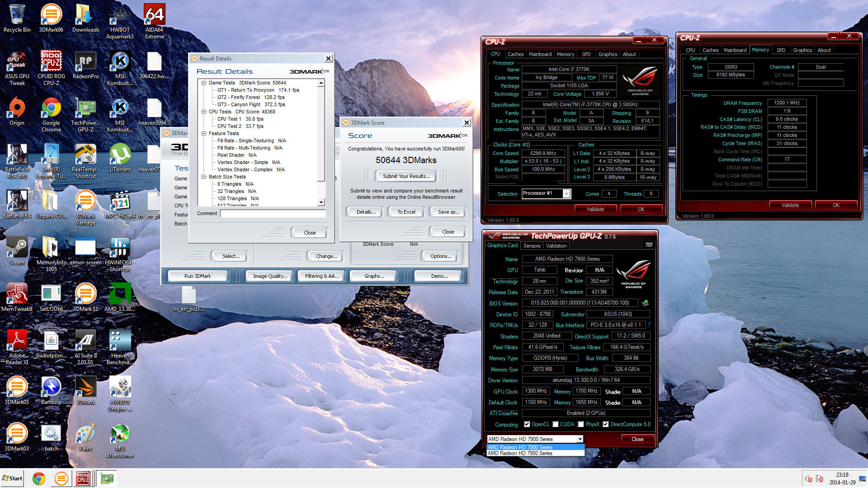The width and height of the screenshot is (868, 488).
Task: Launch Battlefield 4 (64 bit) icon
Action: (17, 161)
